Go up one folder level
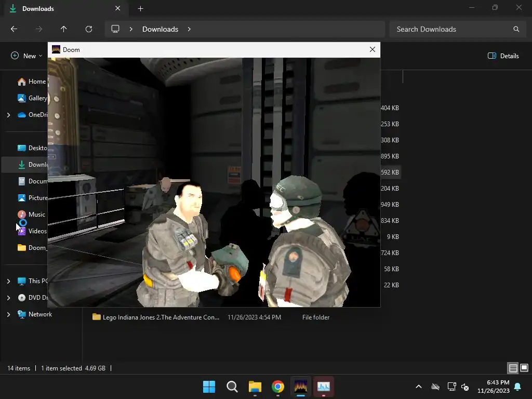Viewport: 532px width, 399px height. [x=64, y=29]
